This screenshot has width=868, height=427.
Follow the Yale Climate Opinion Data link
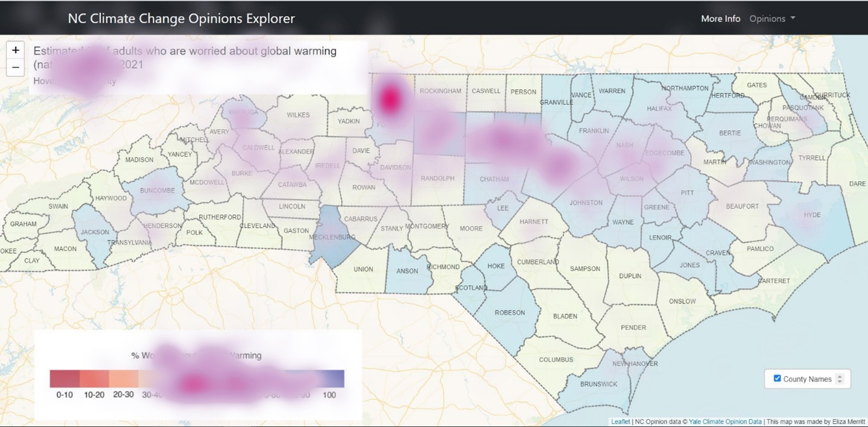725,422
